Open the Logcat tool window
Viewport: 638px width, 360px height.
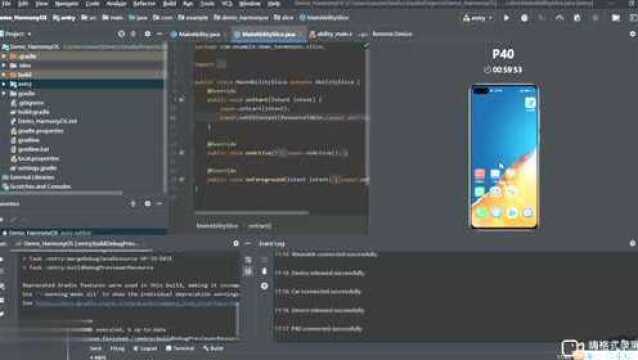click(x=145, y=349)
